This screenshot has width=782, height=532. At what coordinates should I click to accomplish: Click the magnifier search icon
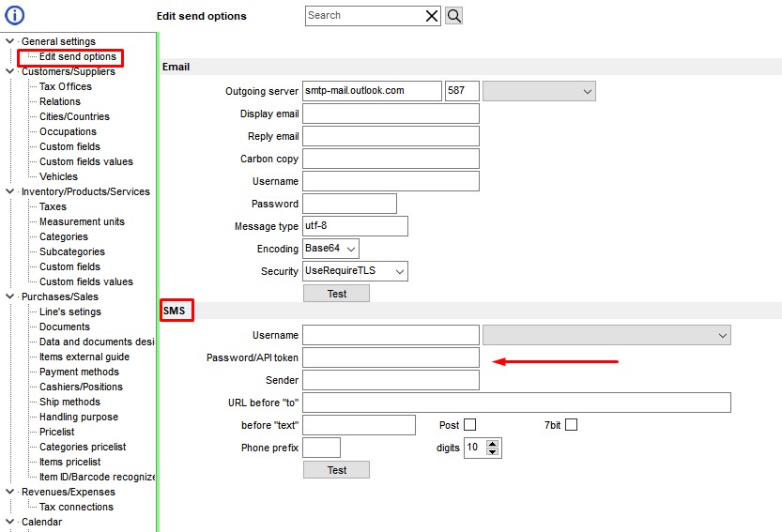click(453, 15)
